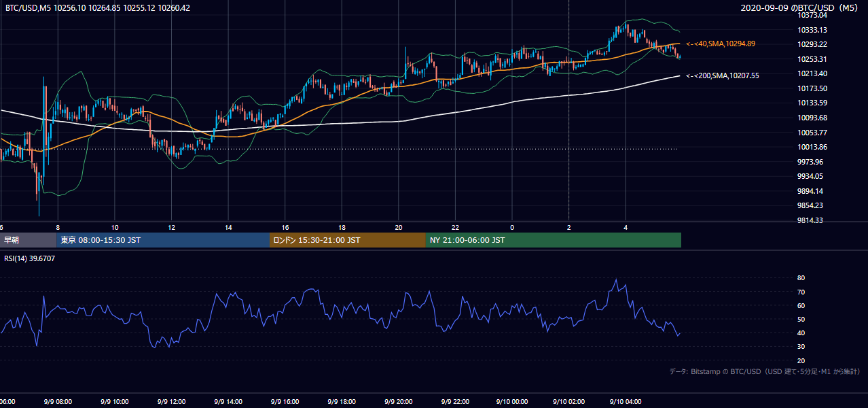The image size is (868, 408).
Task: Click price axis value 10253.31
Action: tap(812, 59)
